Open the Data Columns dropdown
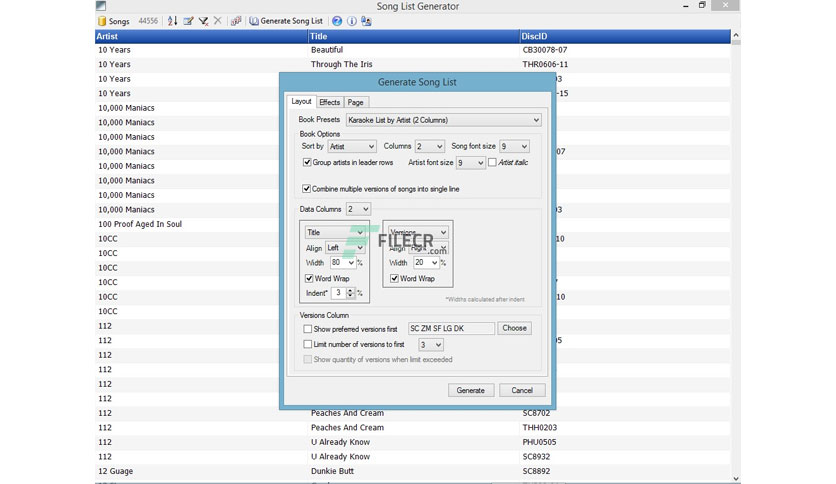Image resolution: width=836 pixels, height=484 pixels. point(358,209)
